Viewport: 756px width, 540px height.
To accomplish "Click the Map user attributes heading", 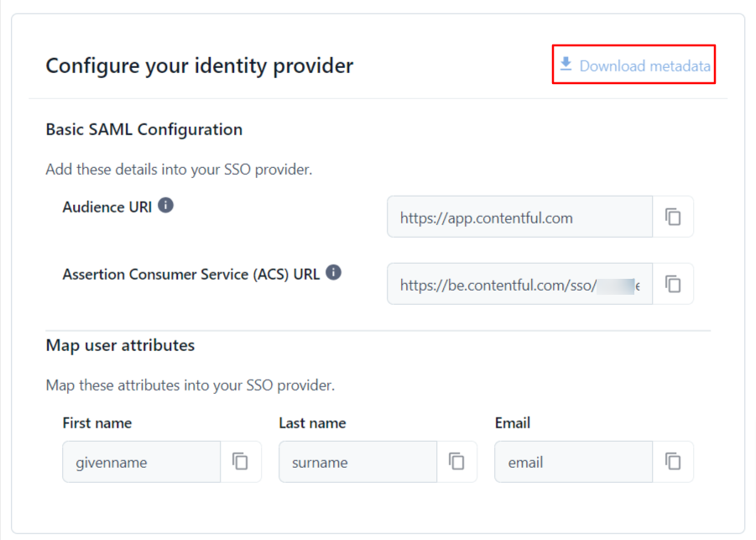I will coord(120,345).
